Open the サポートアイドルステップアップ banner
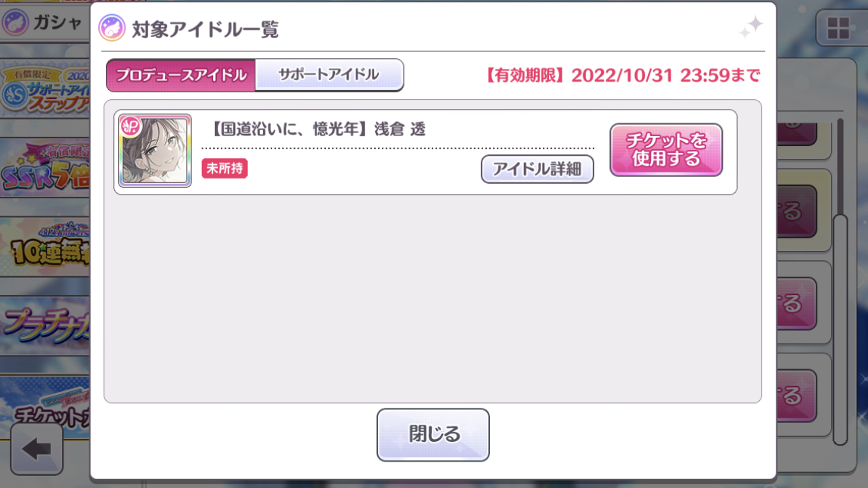The height and width of the screenshot is (488, 868). point(45,89)
